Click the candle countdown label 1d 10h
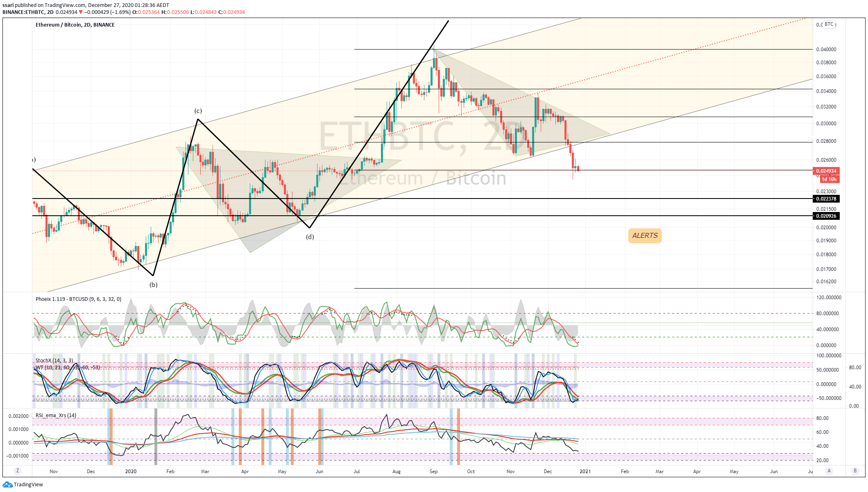The image size is (868, 492). tap(829, 179)
